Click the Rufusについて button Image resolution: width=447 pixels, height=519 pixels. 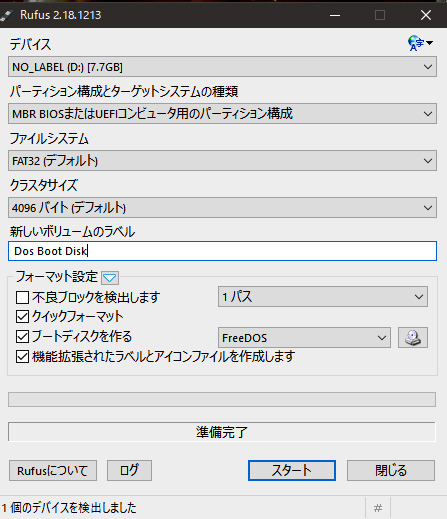point(53,470)
